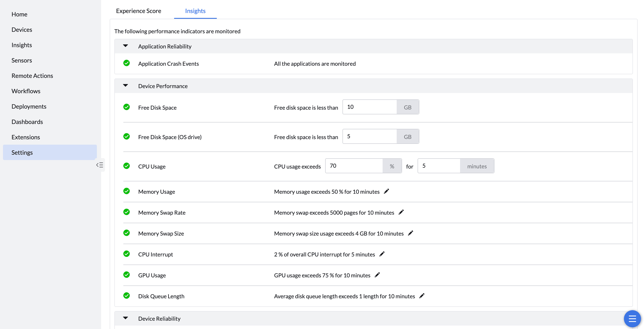Open the Workflows page
This screenshot has width=644, height=329.
[x=26, y=91]
